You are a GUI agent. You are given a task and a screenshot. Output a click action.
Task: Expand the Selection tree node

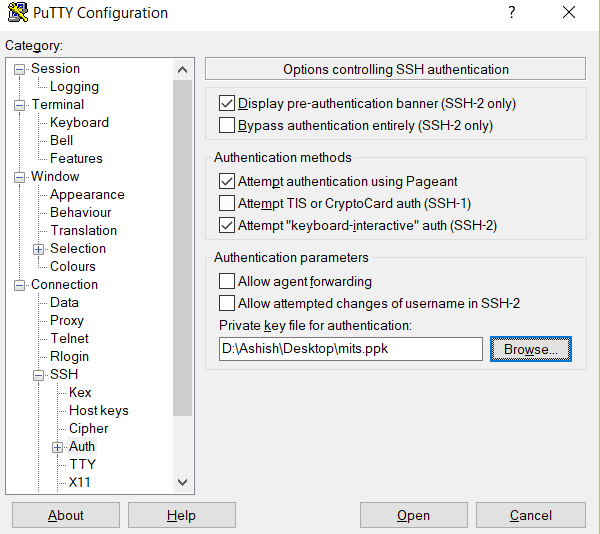[x=38, y=249]
